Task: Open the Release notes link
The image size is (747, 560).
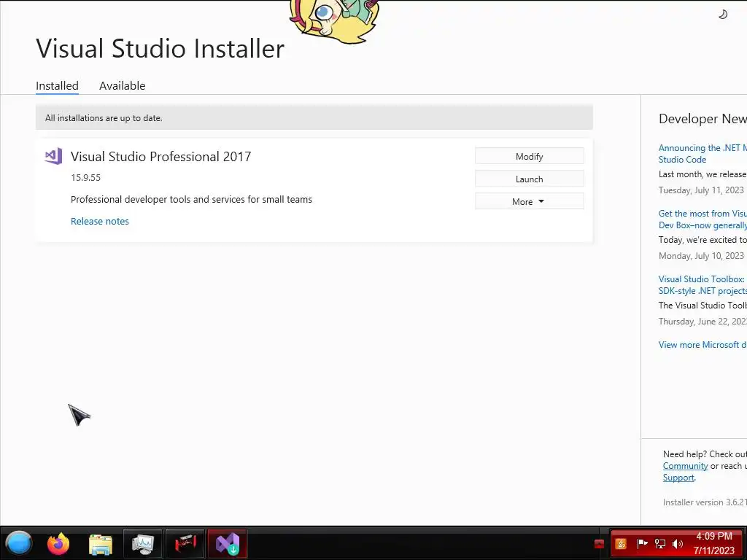Action: tap(99, 221)
